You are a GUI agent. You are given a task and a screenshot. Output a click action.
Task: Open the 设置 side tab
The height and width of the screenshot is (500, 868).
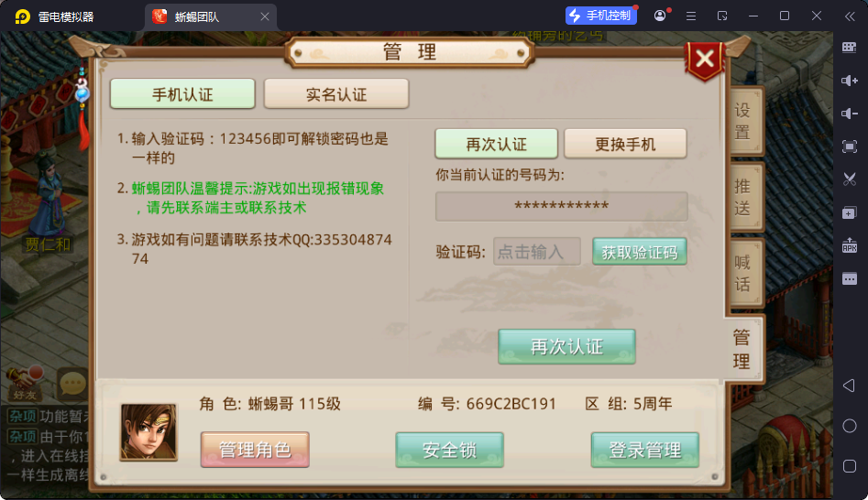coord(742,121)
